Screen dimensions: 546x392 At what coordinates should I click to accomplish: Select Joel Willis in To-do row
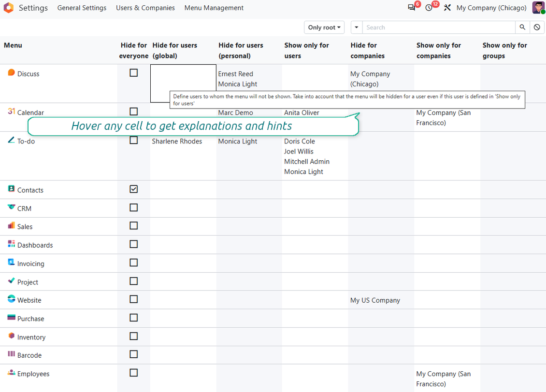pos(299,151)
